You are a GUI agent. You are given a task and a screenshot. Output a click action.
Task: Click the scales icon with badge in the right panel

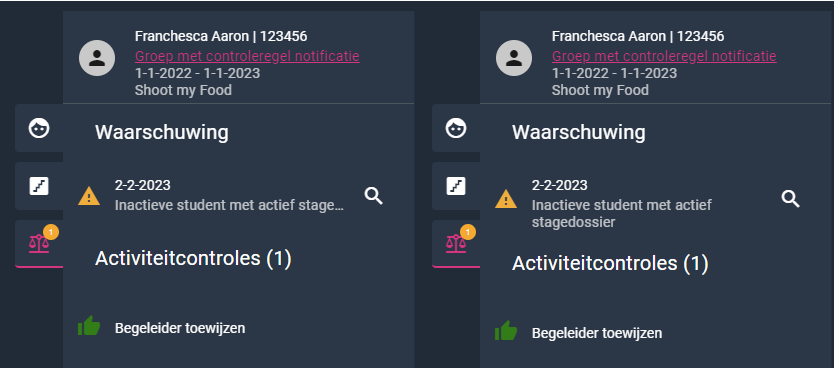tap(456, 243)
